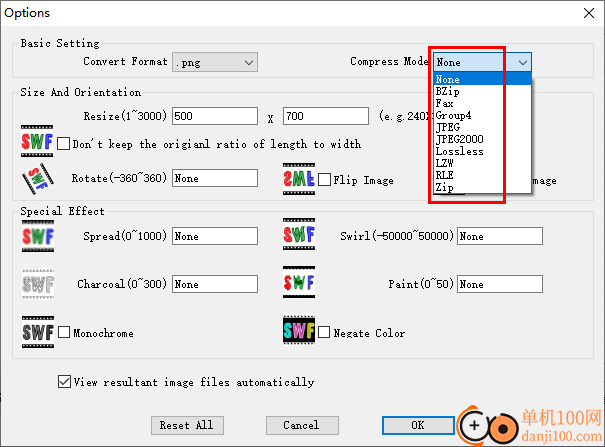Click the Paint value field
Image resolution: width=605 pixels, height=447 pixels.
(500, 284)
